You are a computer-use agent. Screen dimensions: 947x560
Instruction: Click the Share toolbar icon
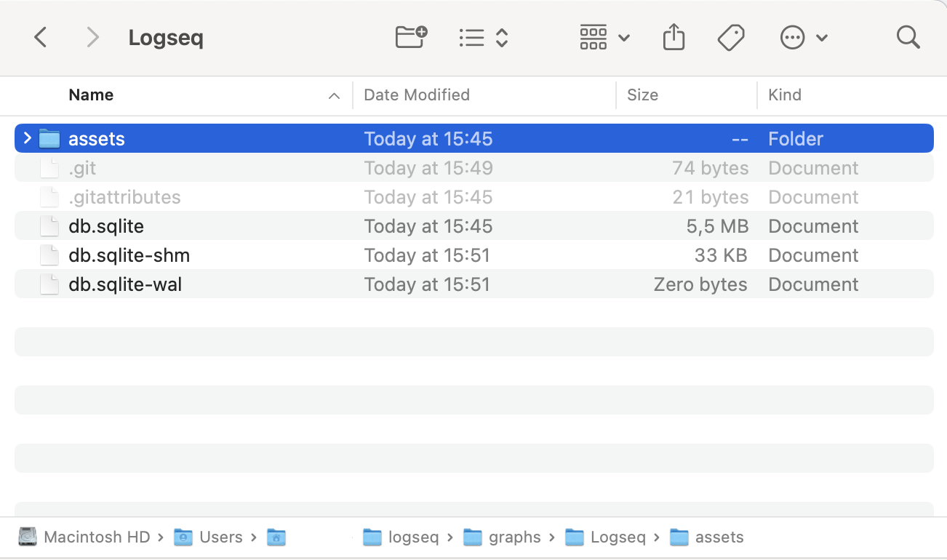(x=674, y=37)
